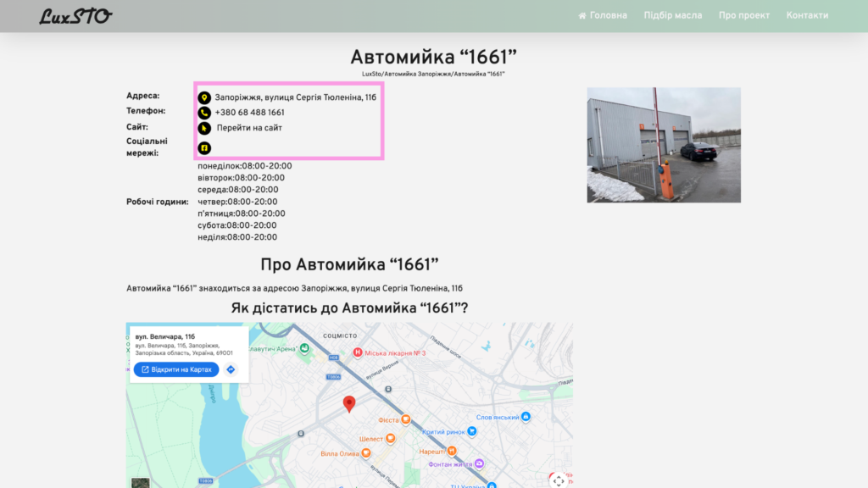Click Відкрити на Картах button
Image resolution: width=868 pixels, height=488 pixels.
[176, 369]
